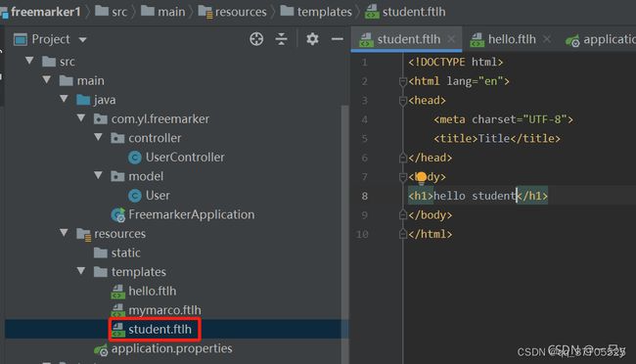
Task: Click the mymarco.ftlh file icon in tree
Action: click(x=118, y=310)
